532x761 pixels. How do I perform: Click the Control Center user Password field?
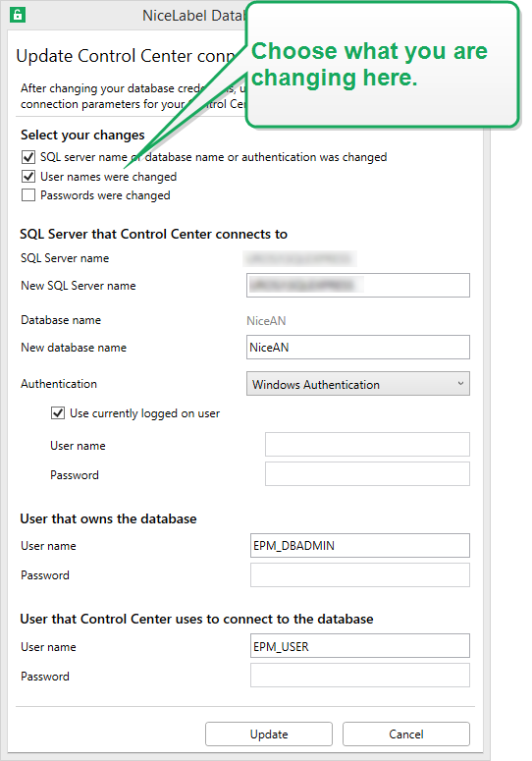(360, 676)
